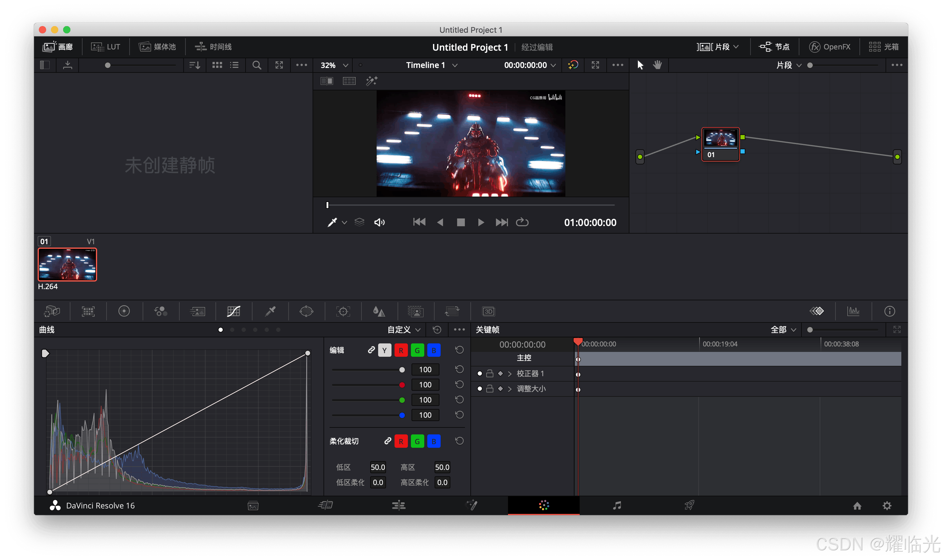The height and width of the screenshot is (560, 942).
Task: Select clip 01 thumbnail in timeline
Action: (x=68, y=264)
